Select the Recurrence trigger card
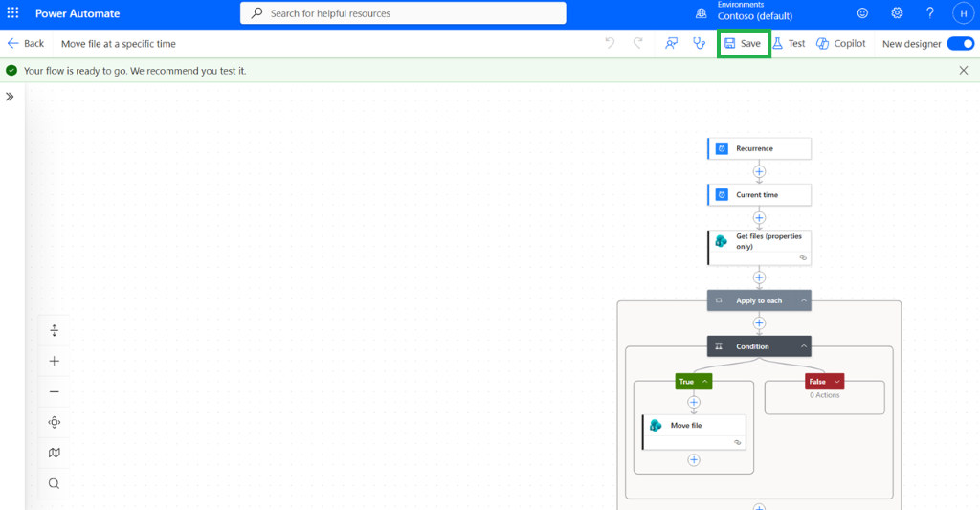The width and height of the screenshot is (980, 510). [759, 148]
